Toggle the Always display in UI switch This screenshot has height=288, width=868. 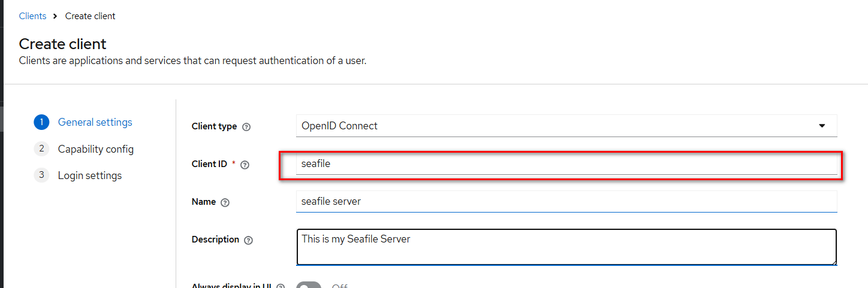(309, 285)
